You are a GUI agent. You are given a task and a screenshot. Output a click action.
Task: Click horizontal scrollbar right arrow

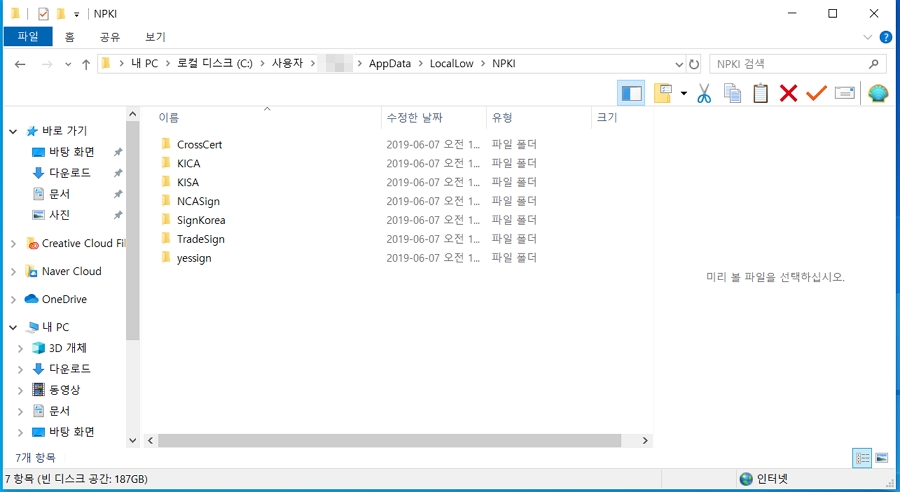(x=645, y=440)
